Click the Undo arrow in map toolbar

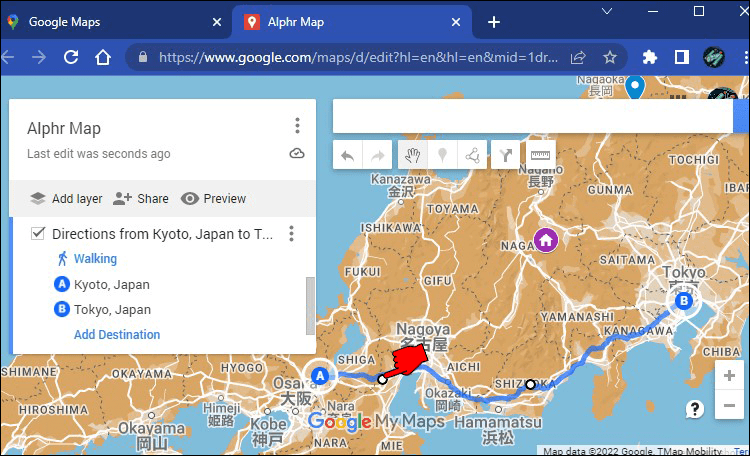coord(348,155)
